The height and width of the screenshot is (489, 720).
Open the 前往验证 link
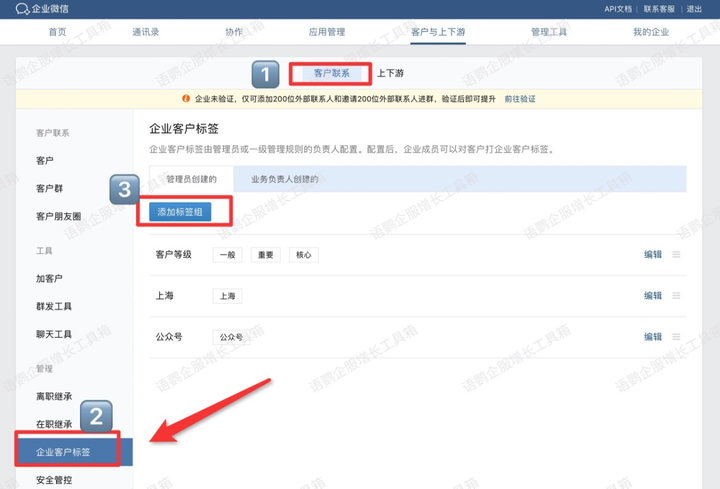pyautogui.click(x=520, y=99)
